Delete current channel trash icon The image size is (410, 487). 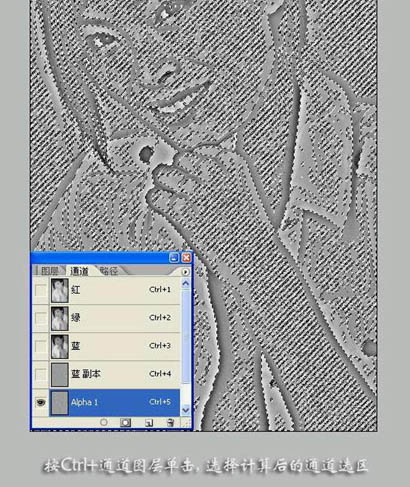[x=170, y=423]
